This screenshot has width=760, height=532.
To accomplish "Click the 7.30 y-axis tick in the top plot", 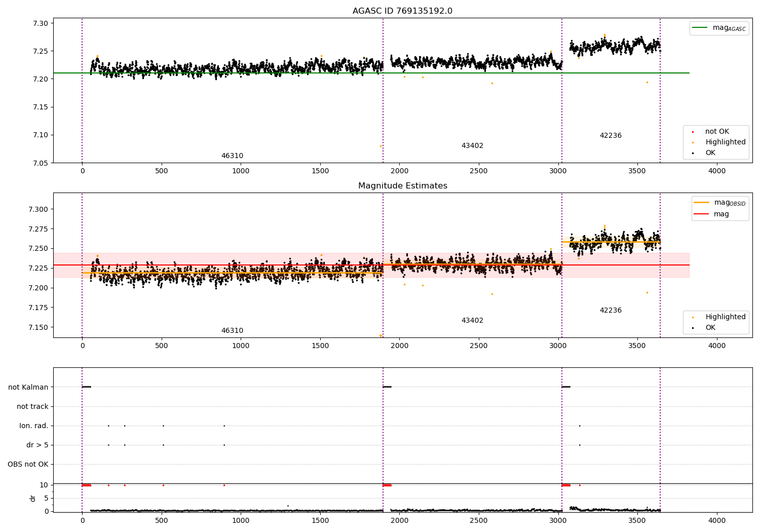I will [x=41, y=23].
